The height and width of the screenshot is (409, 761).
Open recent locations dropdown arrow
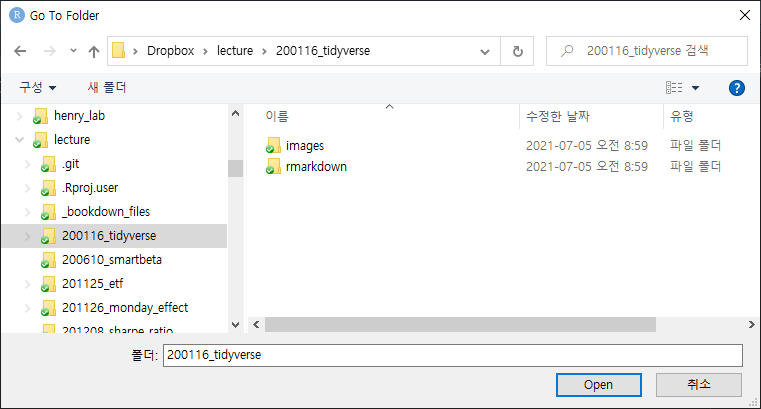tap(73, 50)
